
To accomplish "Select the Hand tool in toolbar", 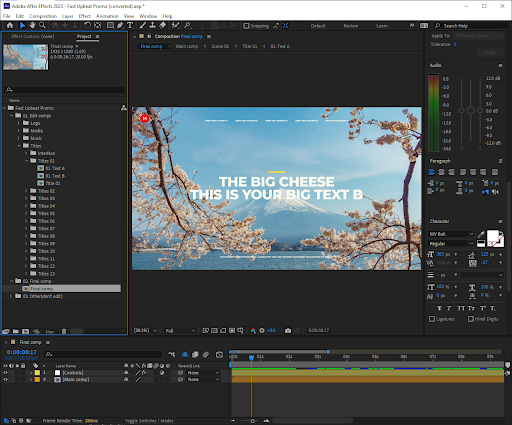I will point(32,25).
